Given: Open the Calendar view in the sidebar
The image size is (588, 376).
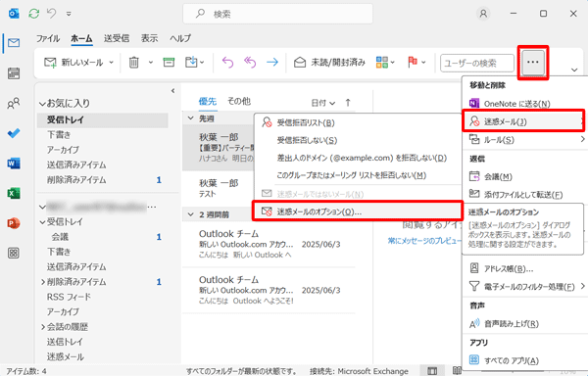Looking at the screenshot, I should [x=14, y=73].
